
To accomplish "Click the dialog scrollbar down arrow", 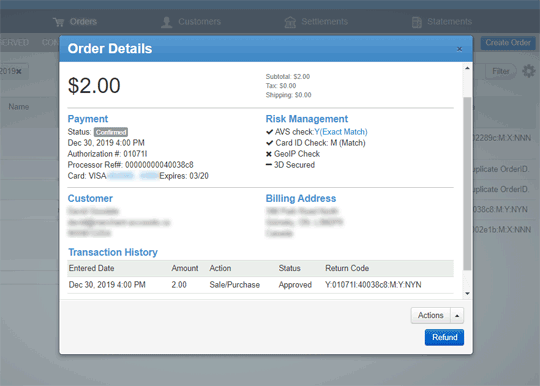I will tap(467, 293).
